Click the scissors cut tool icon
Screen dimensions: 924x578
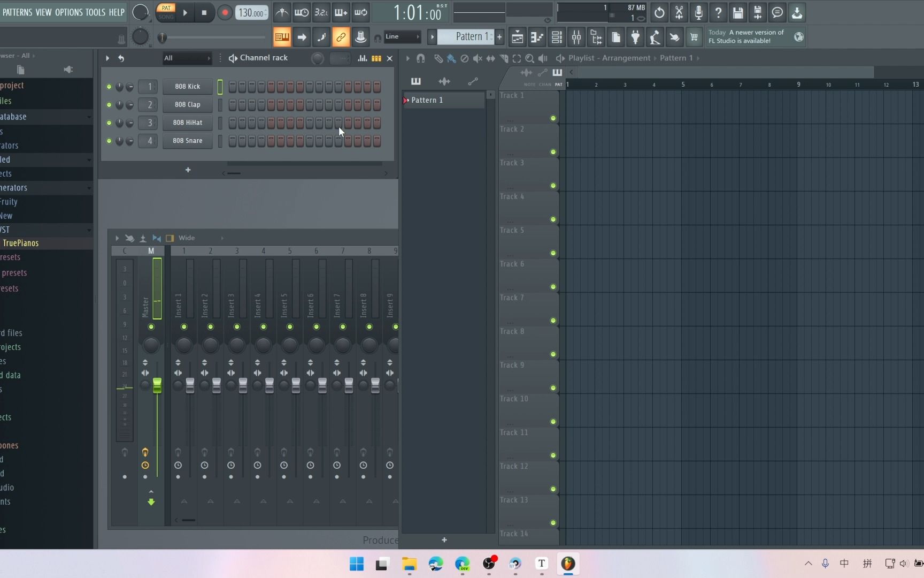[679, 12]
